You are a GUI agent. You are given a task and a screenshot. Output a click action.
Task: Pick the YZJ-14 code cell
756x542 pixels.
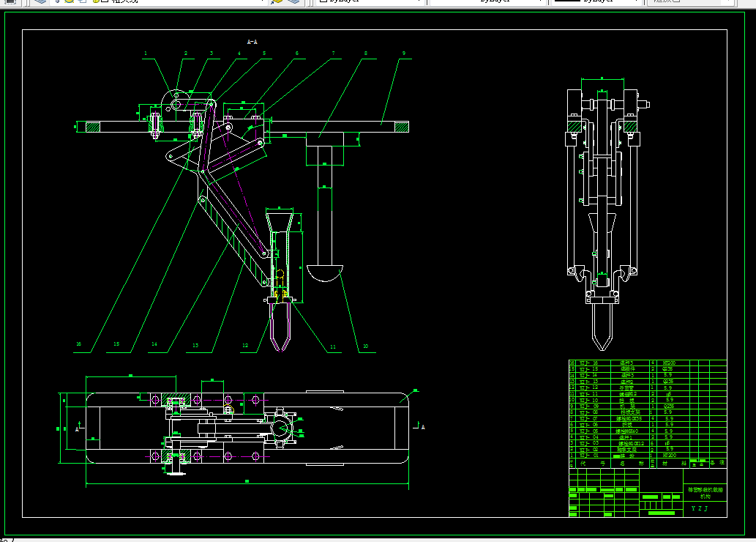click(x=593, y=375)
